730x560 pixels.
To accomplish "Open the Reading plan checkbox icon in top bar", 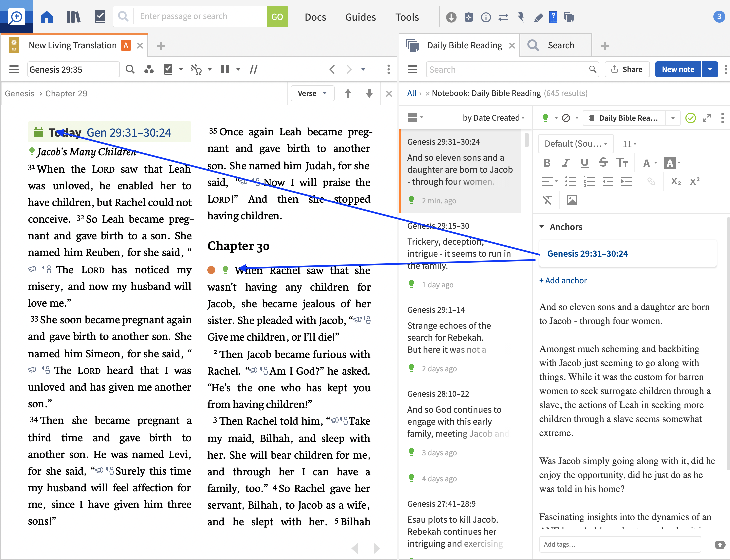I will click(100, 17).
